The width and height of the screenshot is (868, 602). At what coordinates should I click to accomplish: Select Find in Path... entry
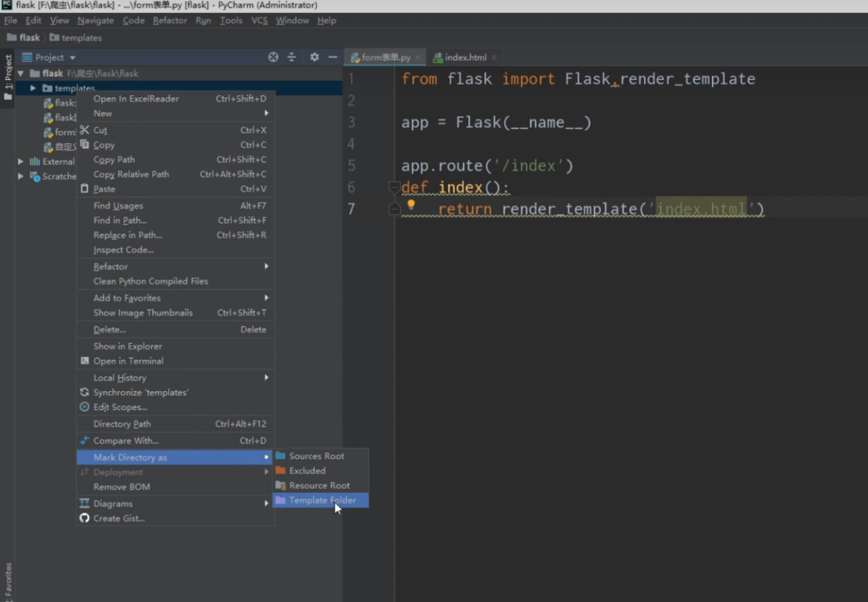[x=176, y=220]
